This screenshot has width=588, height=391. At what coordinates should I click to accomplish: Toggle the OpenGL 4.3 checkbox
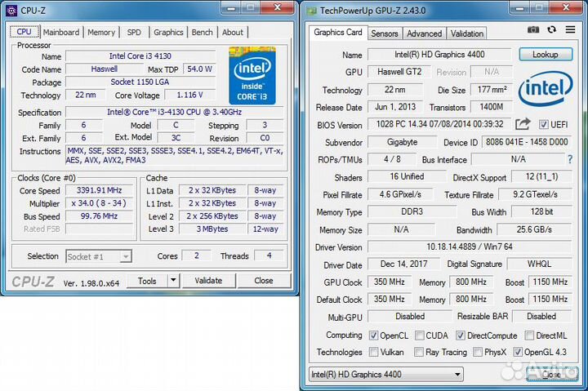click(518, 352)
